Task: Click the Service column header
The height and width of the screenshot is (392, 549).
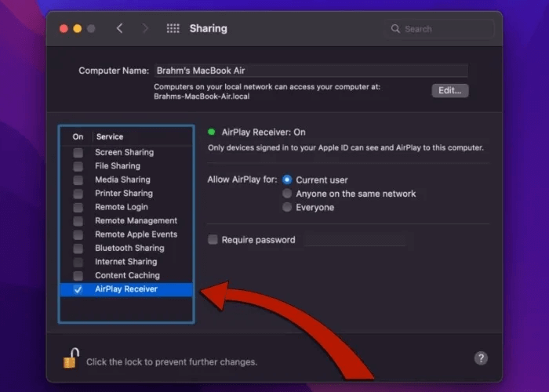Action: point(110,136)
